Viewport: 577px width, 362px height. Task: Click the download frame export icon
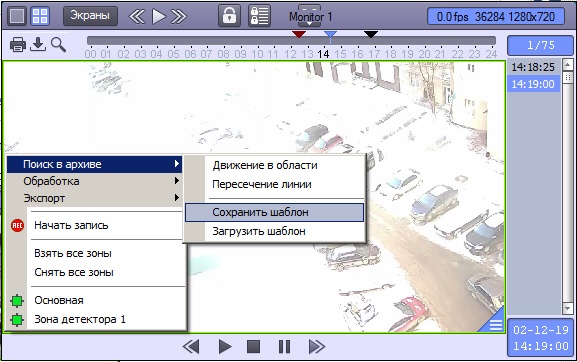point(38,44)
